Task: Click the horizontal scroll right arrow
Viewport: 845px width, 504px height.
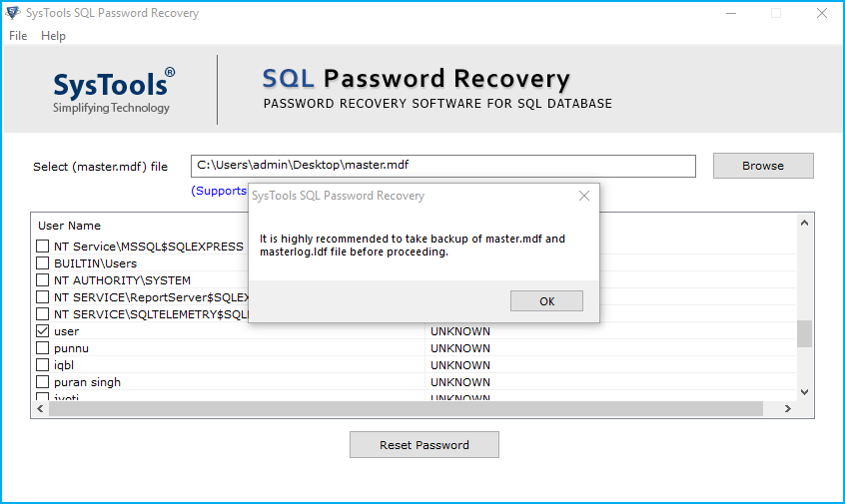Action: tap(788, 409)
